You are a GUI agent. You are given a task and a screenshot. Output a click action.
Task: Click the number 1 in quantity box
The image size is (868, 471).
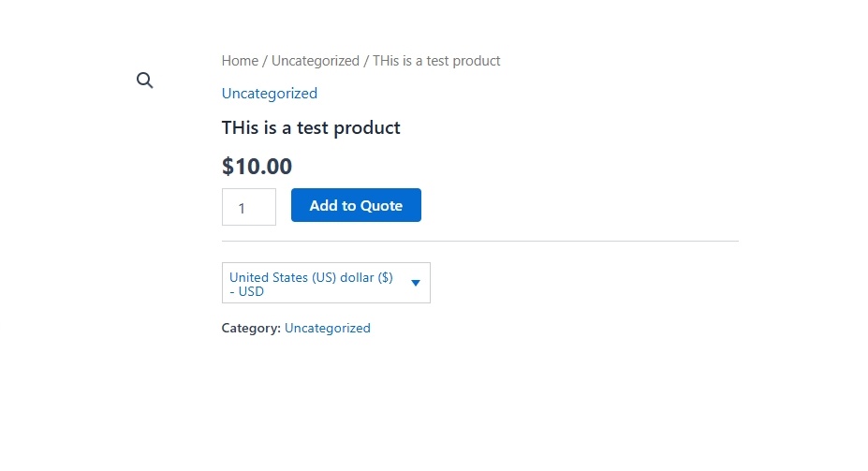click(242, 209)
